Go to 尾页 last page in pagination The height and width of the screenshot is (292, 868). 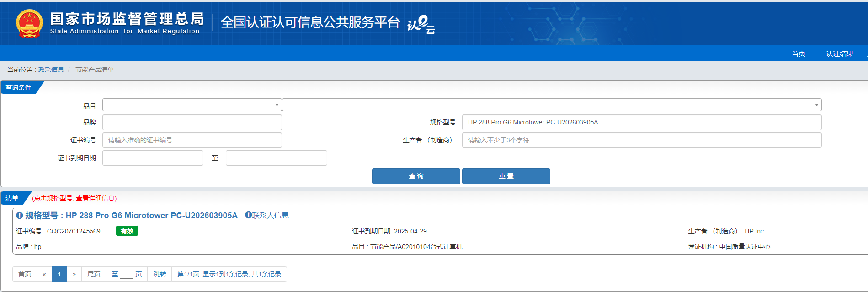(94, 274)
